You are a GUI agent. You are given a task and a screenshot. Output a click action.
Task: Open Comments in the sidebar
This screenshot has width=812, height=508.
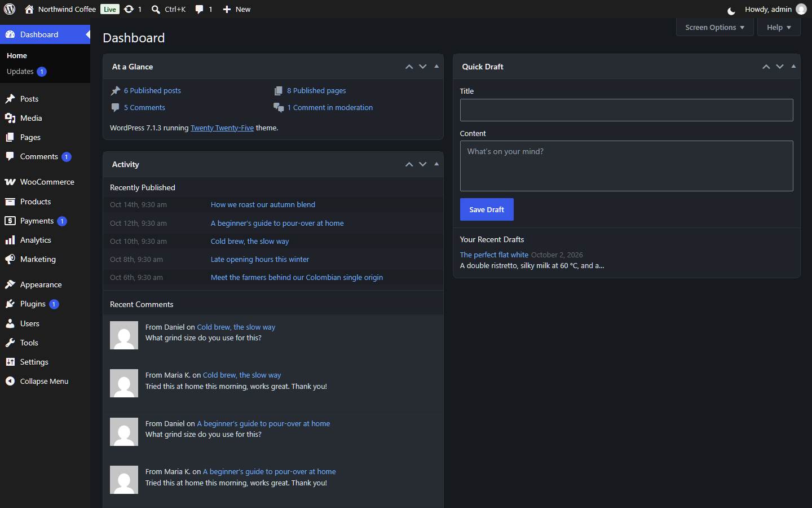(x=45, y=156)
